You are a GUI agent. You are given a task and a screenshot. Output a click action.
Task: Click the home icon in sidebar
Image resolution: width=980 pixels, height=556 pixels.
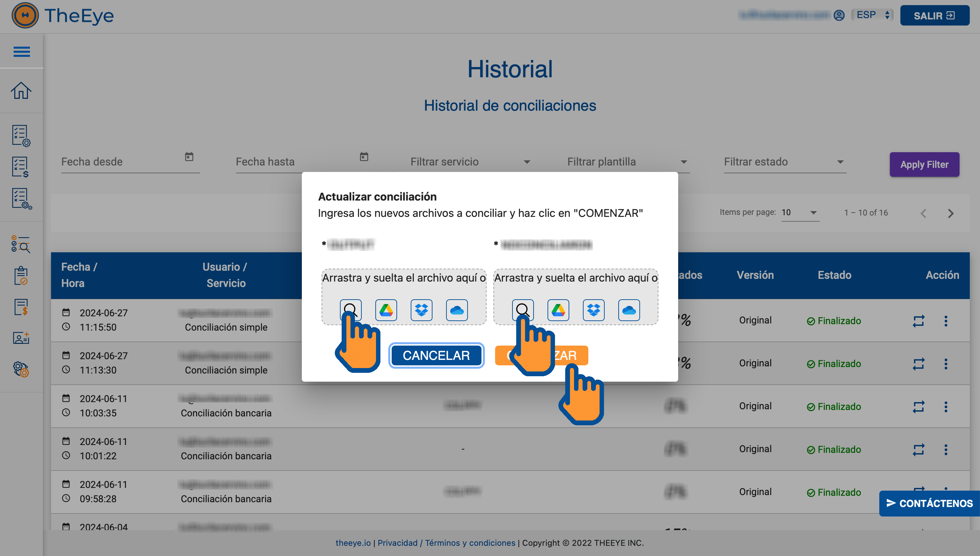[21, 91]
